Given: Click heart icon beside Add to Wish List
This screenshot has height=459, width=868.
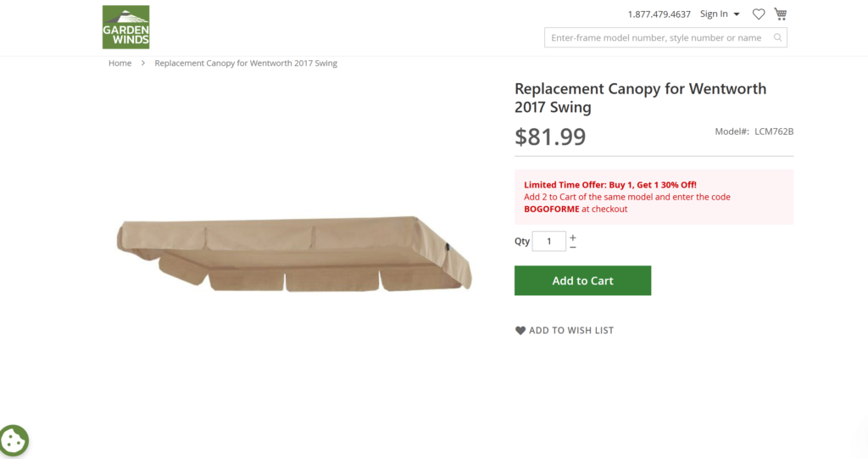Looking at the screenshot, I should tap(520, 331).
